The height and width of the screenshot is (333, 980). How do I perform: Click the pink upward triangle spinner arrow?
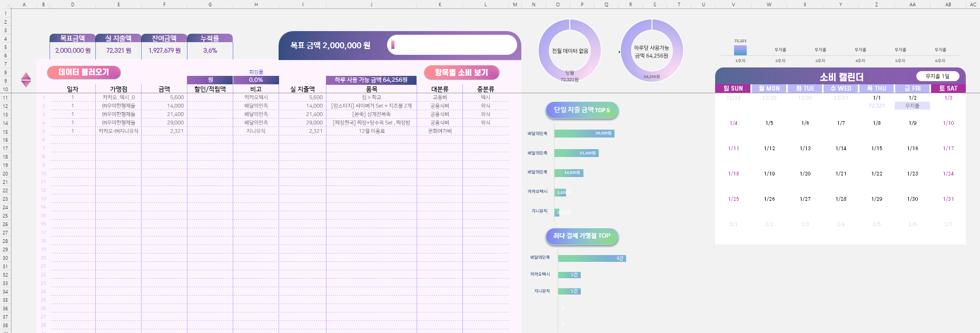click(26, 76)
